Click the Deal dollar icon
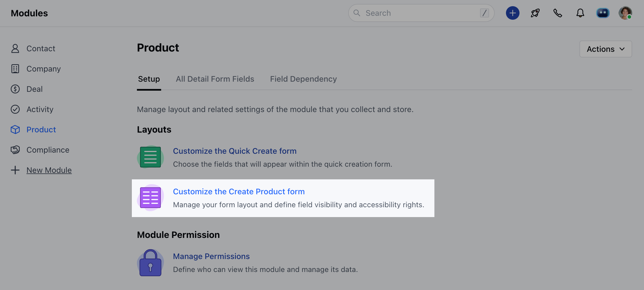Viewport: 644px width, 290px height. coord(15,89)
